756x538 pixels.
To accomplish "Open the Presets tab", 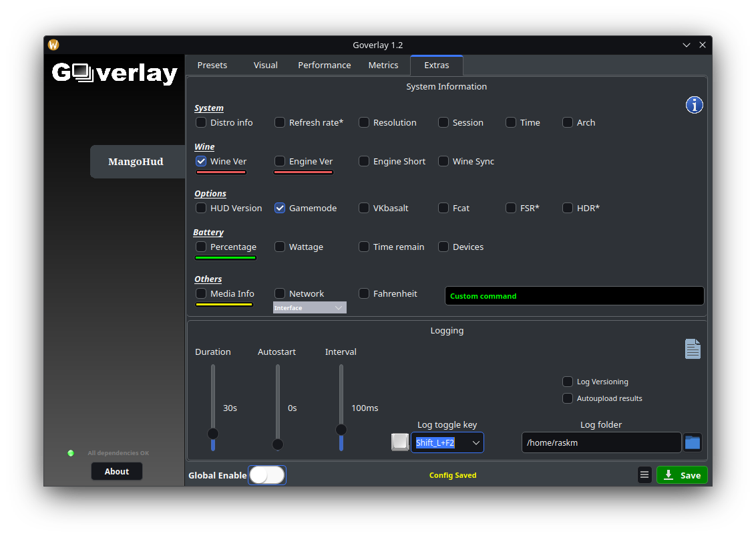I will 212,65.
